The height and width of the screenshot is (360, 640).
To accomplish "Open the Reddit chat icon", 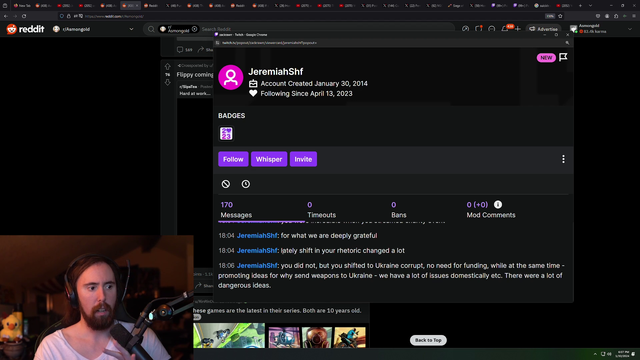I will [x=491, y=29].
